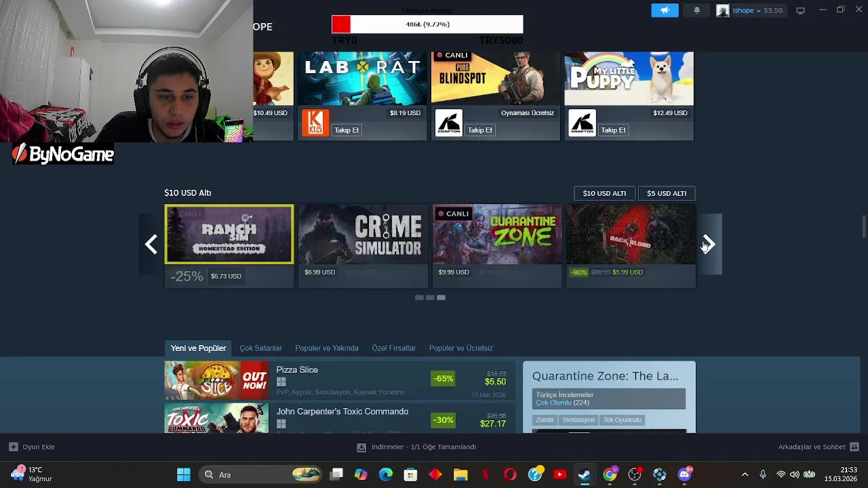
Task: Click the Zombi tag
Action: coord(545,420)
